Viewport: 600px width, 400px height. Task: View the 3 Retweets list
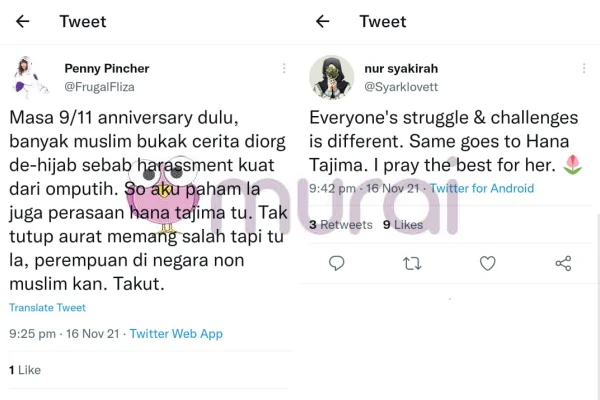pos(341,225)
